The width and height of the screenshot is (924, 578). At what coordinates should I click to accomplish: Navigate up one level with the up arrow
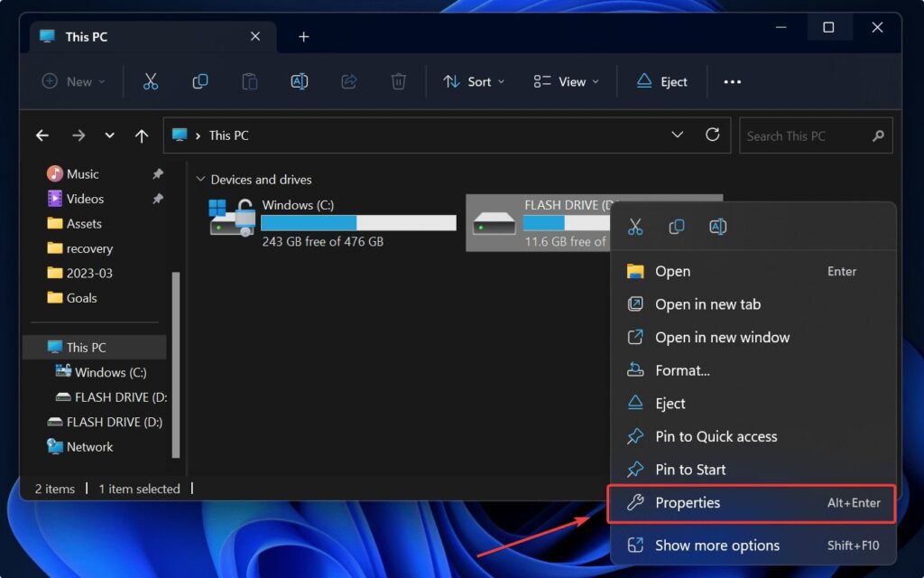tap(142, 135)
